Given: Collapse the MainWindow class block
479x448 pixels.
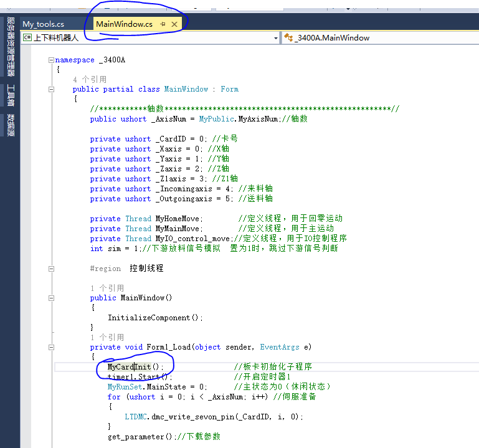Looking at the screenshot, I should pyautogui.click(x=51, y=89).
